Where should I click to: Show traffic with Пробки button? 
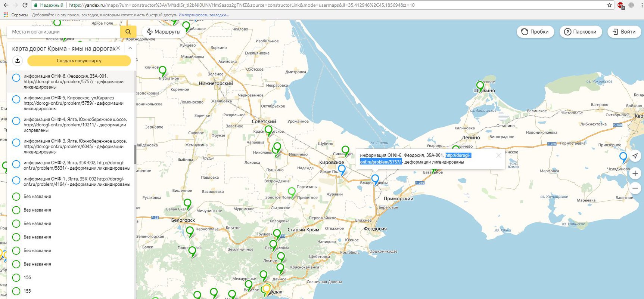(535, 32)
